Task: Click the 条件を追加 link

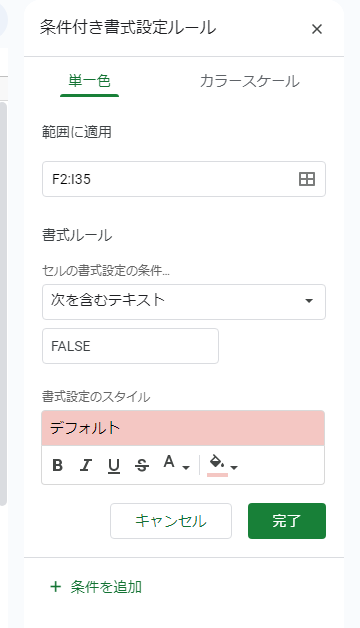Action: click(x=96, y=587)
